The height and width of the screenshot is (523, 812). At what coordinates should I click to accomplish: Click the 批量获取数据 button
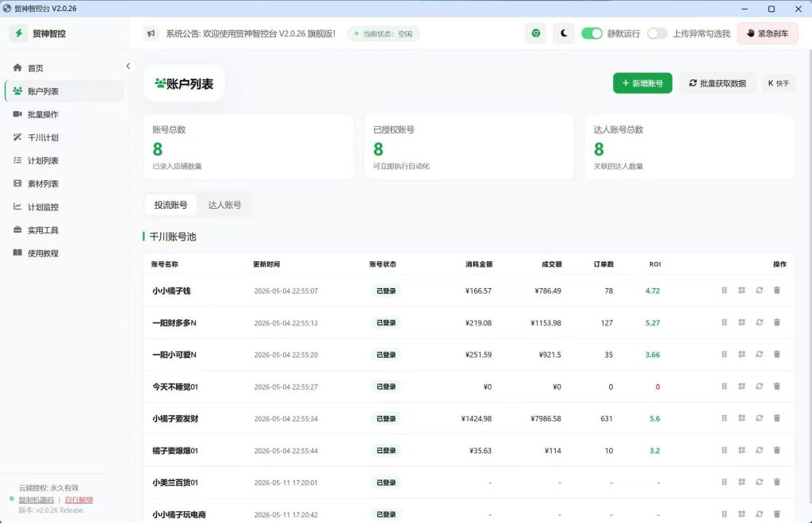[717, 83]
